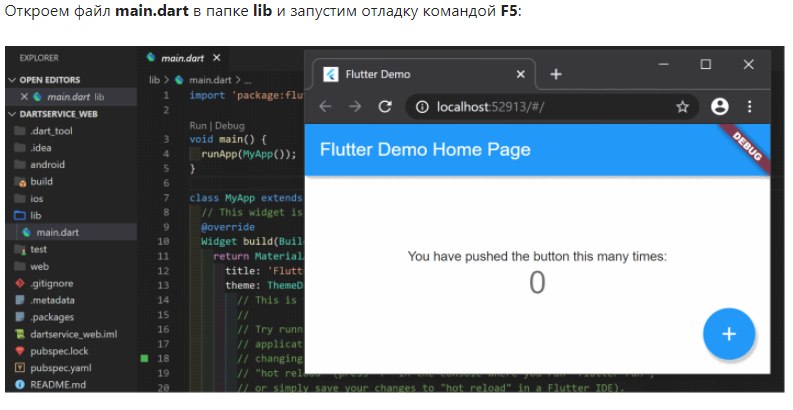This screenshot has height=410, width=793.
Task: View site information icon in address bar
Action: tap(422, 107)
